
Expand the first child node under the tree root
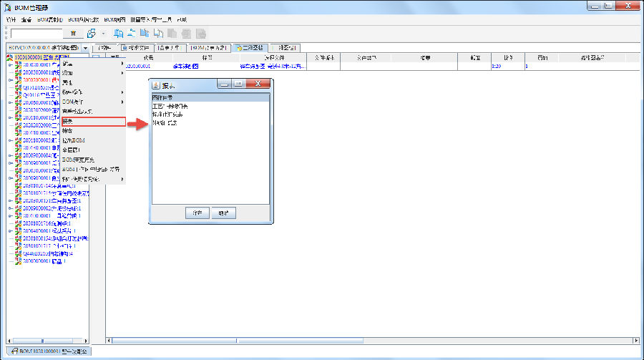11,64
